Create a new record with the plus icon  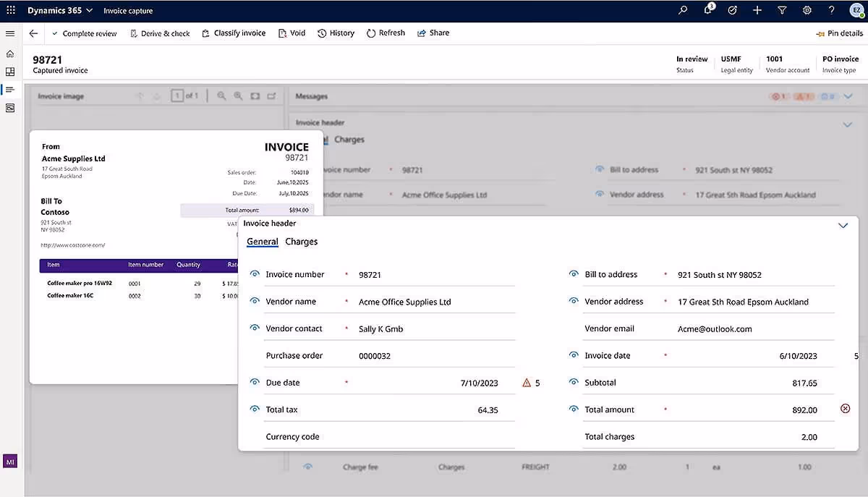pyautogui.click(x=757, y=10)
